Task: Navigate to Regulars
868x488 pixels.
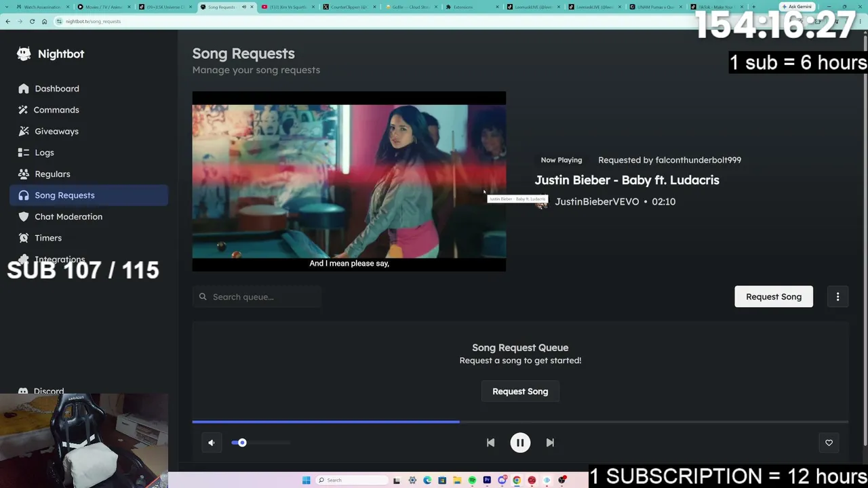Action: pos(89,174)
